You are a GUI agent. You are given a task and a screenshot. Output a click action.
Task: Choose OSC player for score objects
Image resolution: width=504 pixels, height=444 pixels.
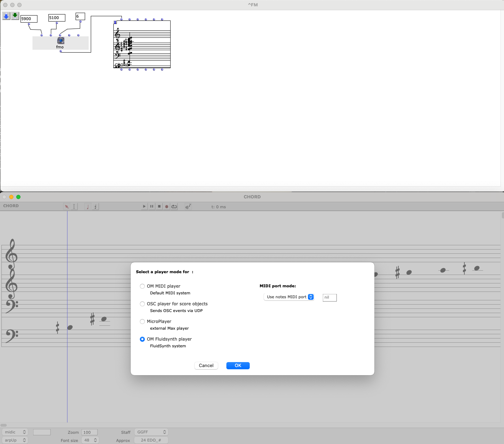click(142, 304)
